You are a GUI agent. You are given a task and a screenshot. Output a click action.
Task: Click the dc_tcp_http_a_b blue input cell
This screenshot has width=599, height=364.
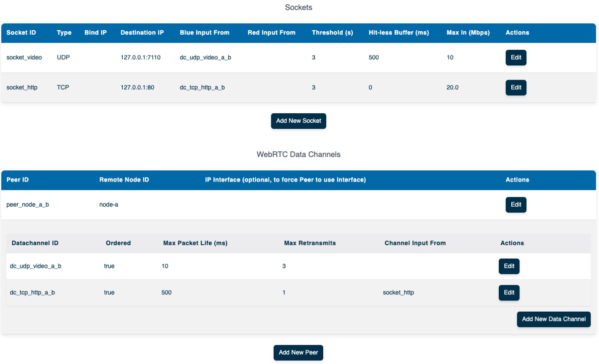[x=202, y=87]
